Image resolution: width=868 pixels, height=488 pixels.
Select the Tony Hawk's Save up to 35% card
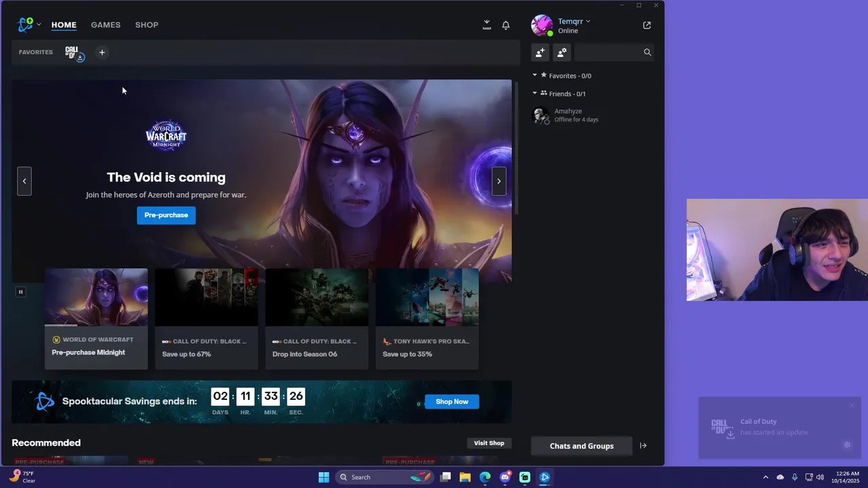pos(427,319)
